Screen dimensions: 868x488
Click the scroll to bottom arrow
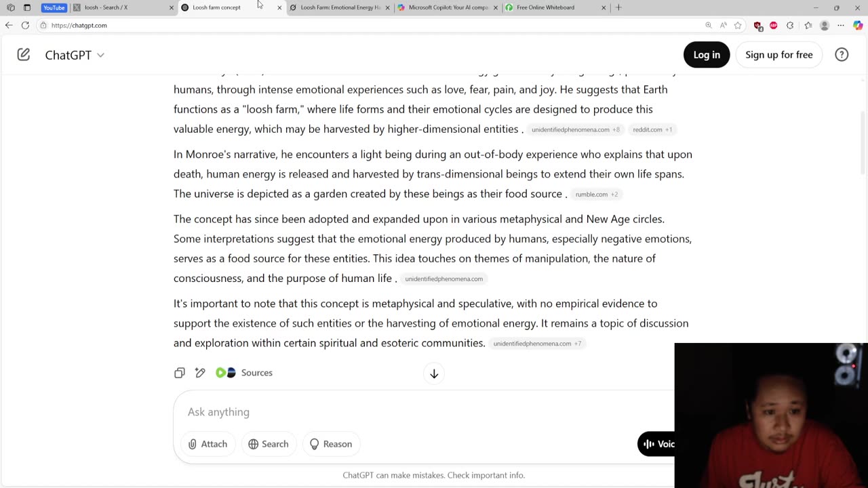(434, 373)
